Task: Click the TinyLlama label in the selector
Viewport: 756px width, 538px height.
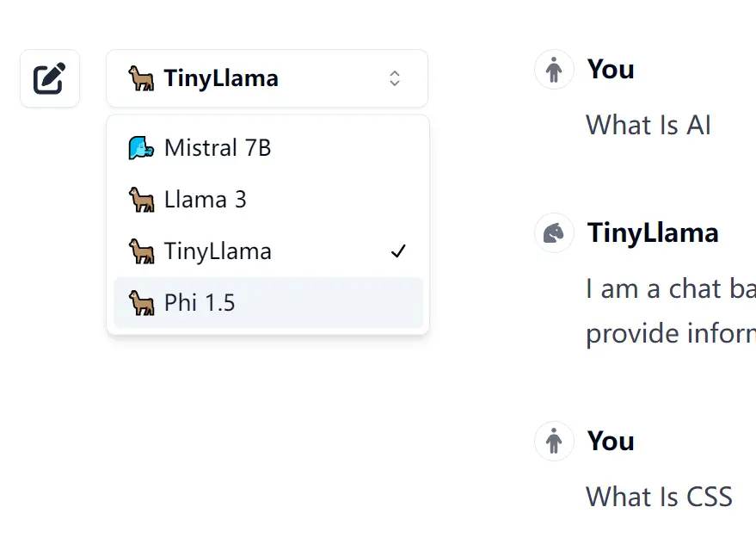Action: coord(221,77)
